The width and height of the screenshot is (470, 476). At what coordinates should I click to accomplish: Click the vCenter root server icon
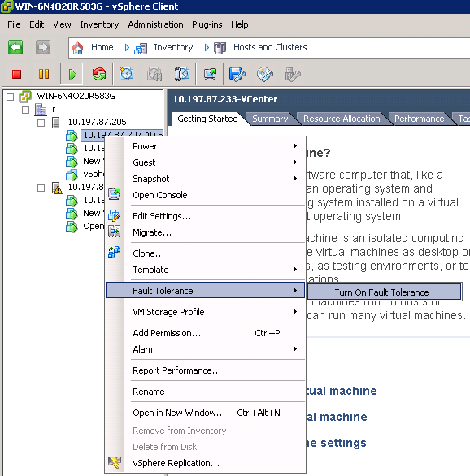click(25, 97)
